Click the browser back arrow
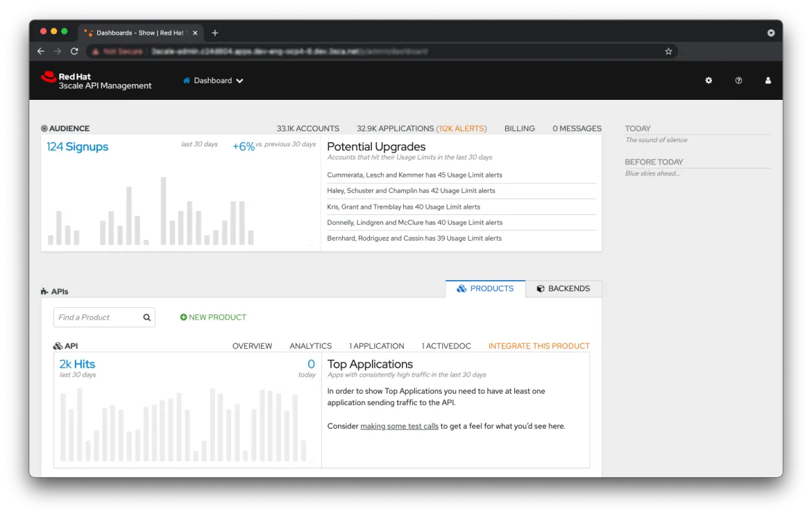Image resolution: width=812 pixels, height=516 pixels. click(x=41, y=51)
